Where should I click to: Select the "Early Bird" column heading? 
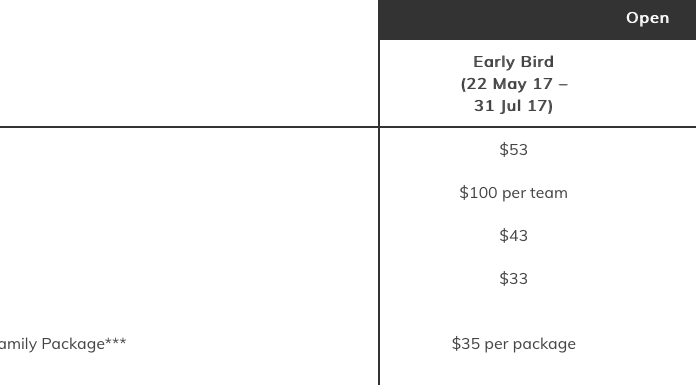(x=514, y=62)
